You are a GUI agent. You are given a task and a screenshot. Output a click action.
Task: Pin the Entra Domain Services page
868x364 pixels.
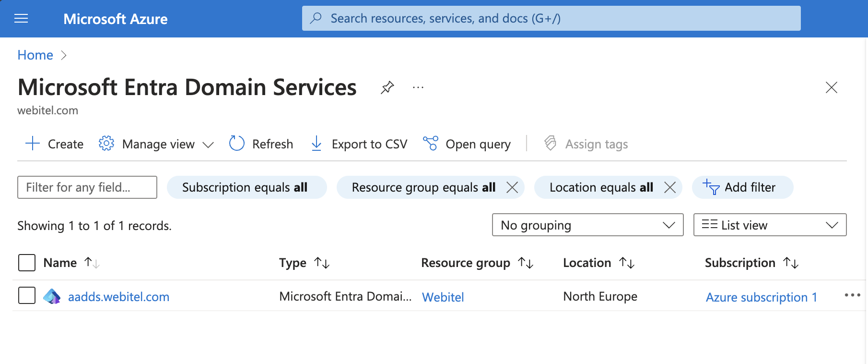[x=387, y=87]
